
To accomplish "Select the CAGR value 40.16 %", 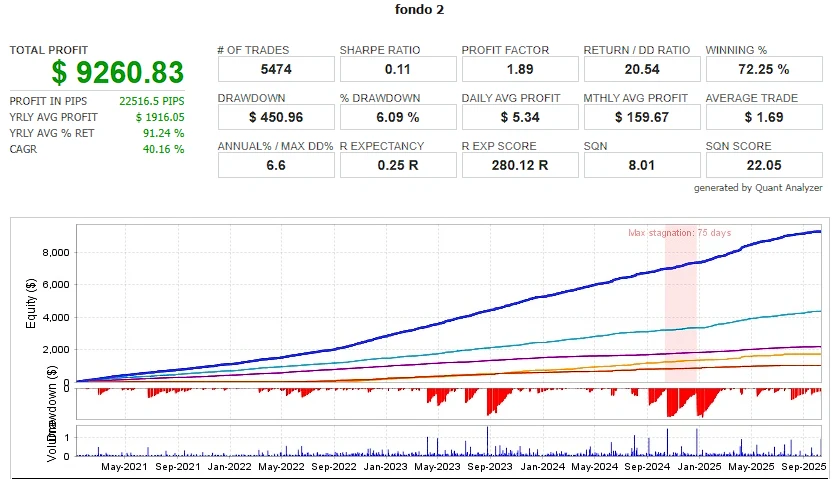I will [x=164, y=149].
